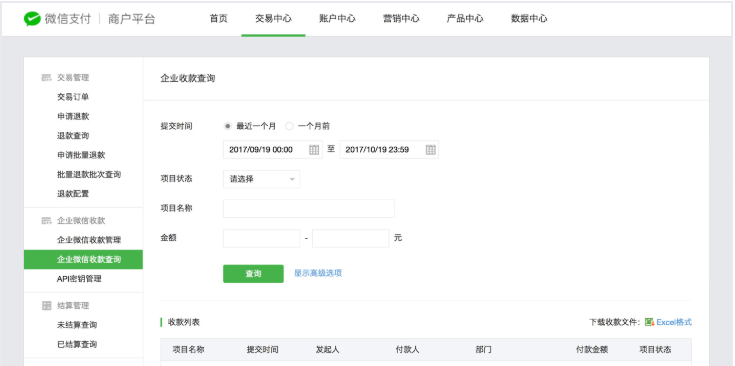
Task: Click the WeChat Pay logo icon
Action: point(32,19)
